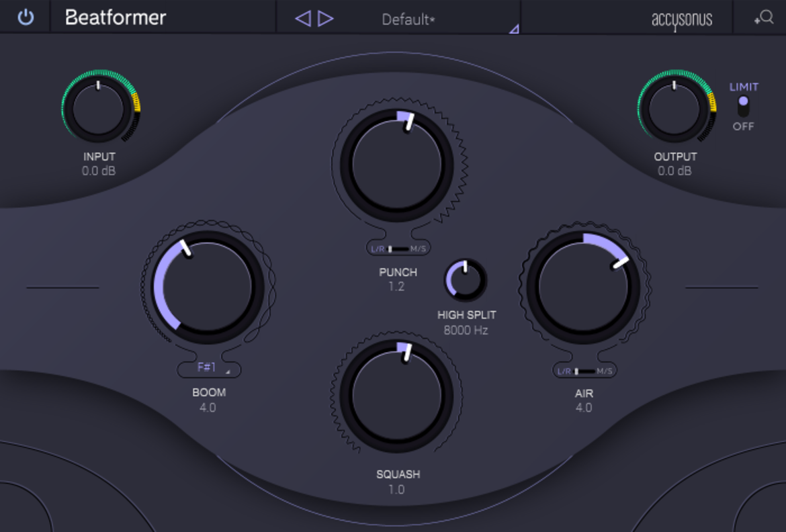This screenshot has height=532, width=786.
Task: Toggle the plugin power bypass icon
Action: click(x=26, y=17)
